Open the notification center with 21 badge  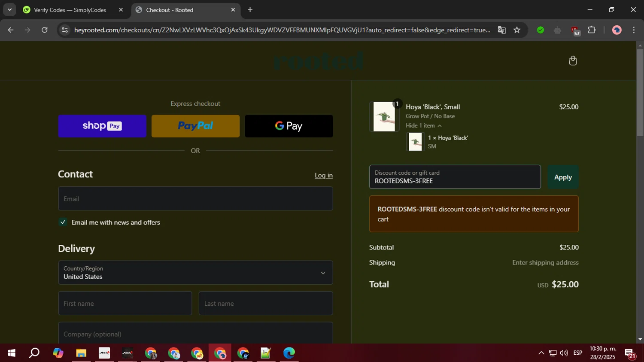click(630, 353)
